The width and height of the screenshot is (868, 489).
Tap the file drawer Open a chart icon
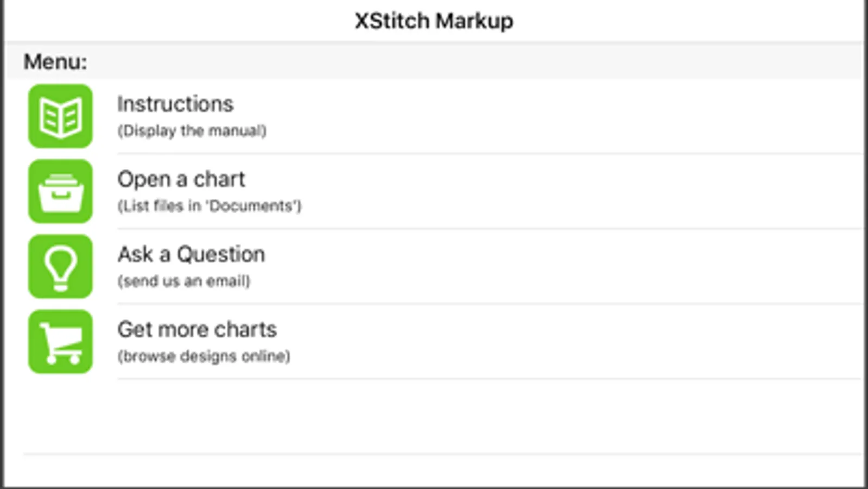point(60,191)
